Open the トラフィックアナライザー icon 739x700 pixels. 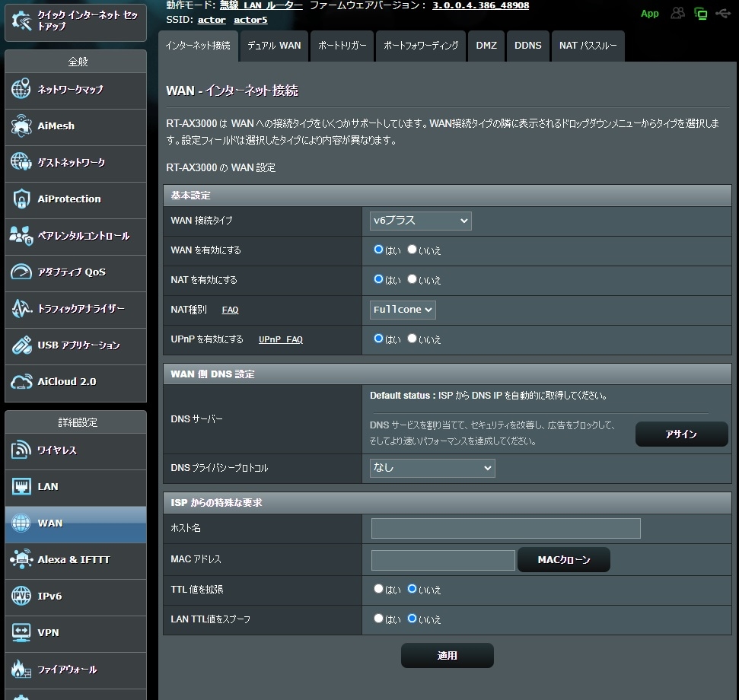coord(21,309)
